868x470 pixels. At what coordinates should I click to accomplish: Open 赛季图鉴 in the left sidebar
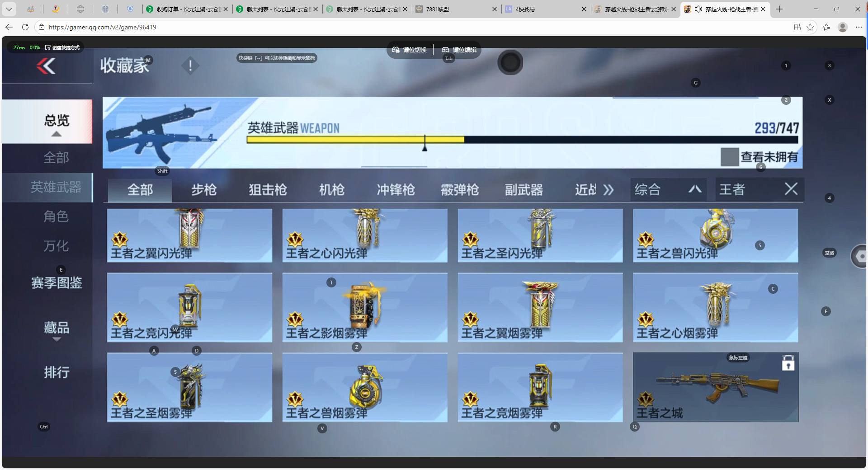(x=57, y=283)
